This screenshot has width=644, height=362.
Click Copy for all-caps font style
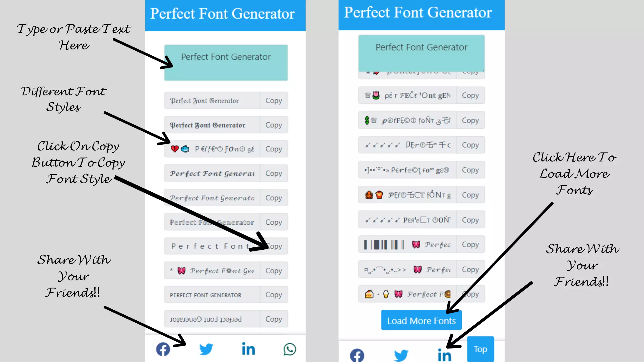pos(273,295)
